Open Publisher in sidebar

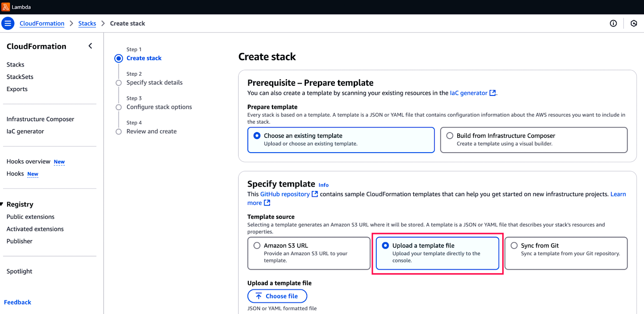pyautogui.click(x=19, y=241)
